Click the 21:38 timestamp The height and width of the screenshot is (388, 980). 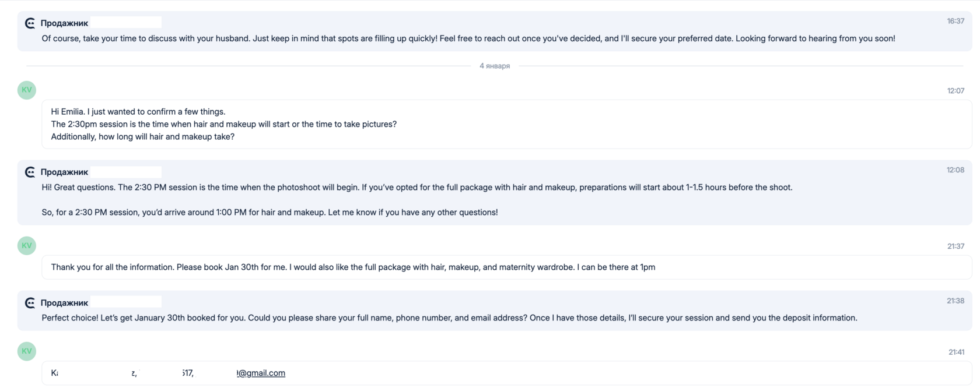956,301
